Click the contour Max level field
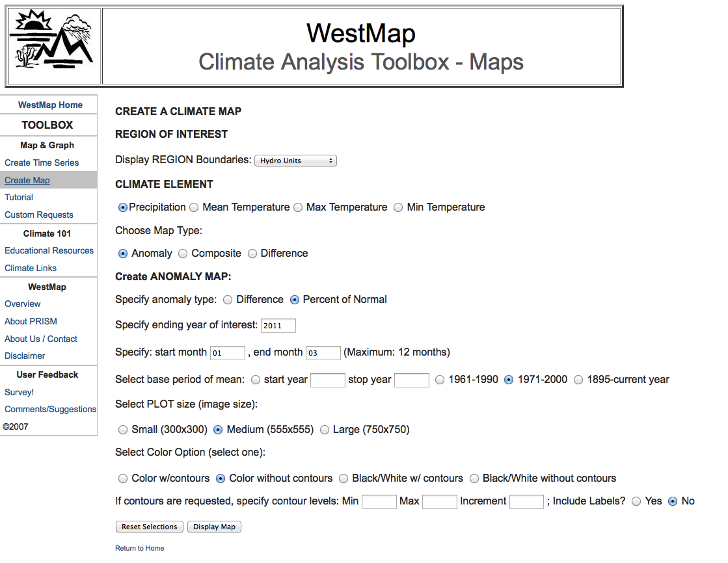This screenshot has width=728, height=563. 440,502
